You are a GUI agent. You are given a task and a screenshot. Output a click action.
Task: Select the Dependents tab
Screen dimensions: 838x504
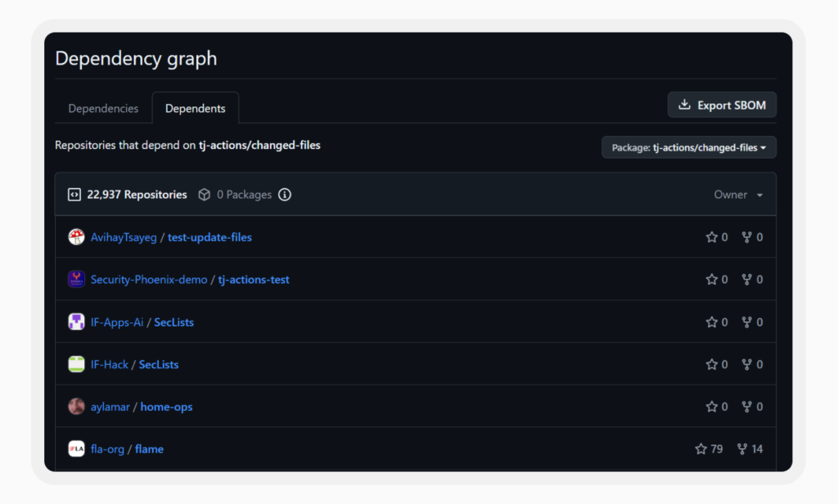tap(196, 107)
